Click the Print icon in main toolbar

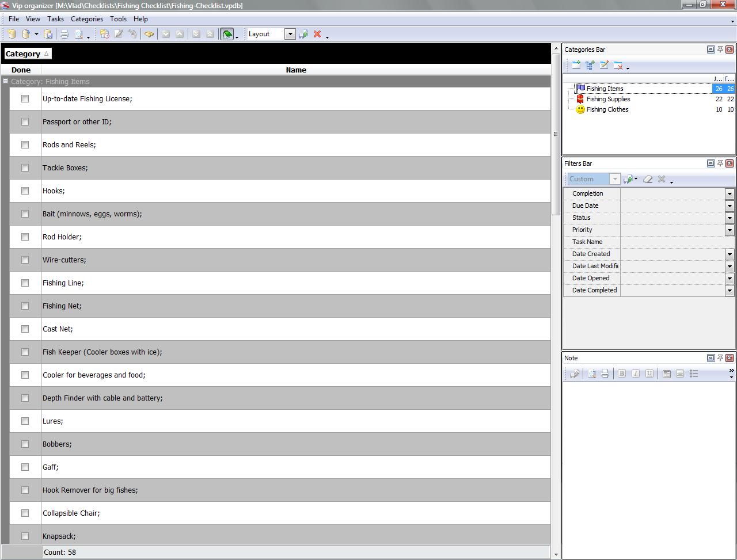64,35
